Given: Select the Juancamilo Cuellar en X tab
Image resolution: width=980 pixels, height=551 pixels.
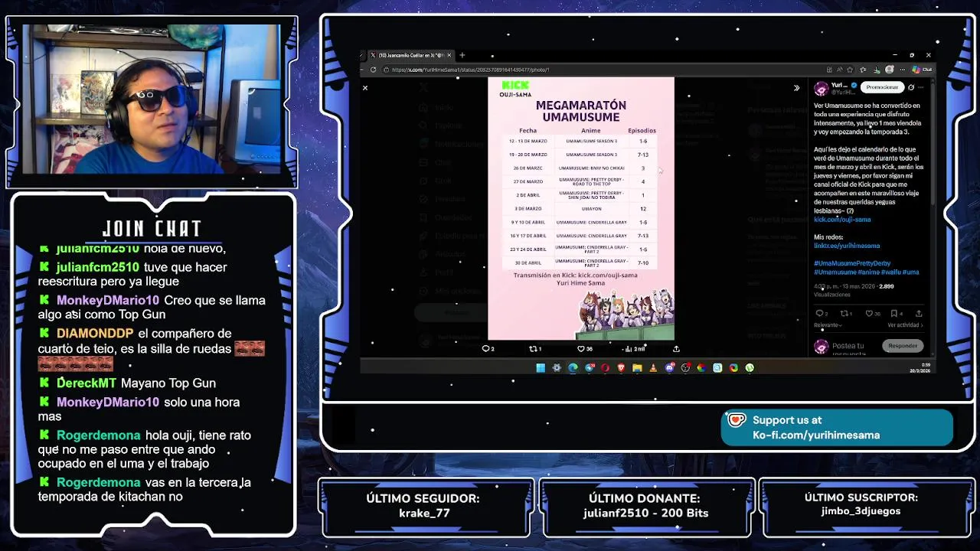Looking at the screenshot, I should coord(410,55).
